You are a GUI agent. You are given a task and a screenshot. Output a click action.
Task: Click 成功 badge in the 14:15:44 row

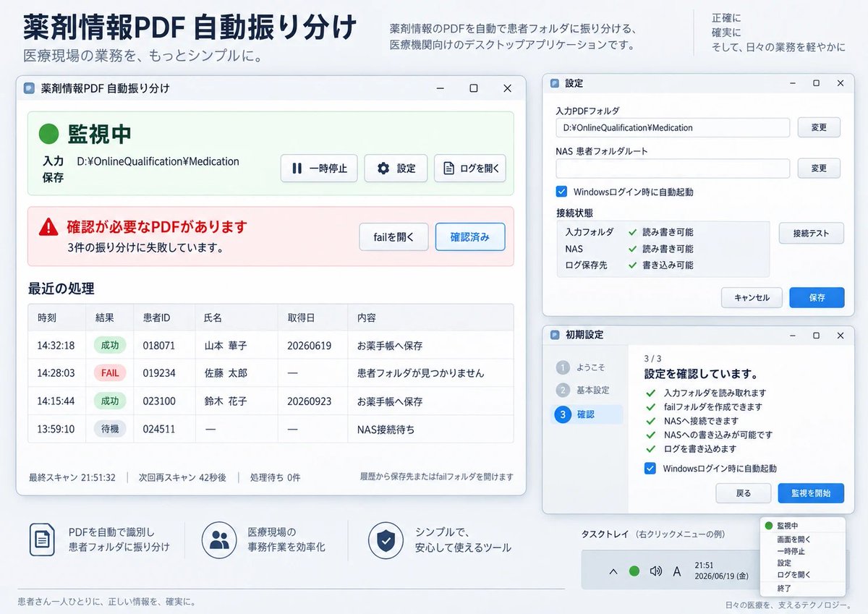click(110, 401)
